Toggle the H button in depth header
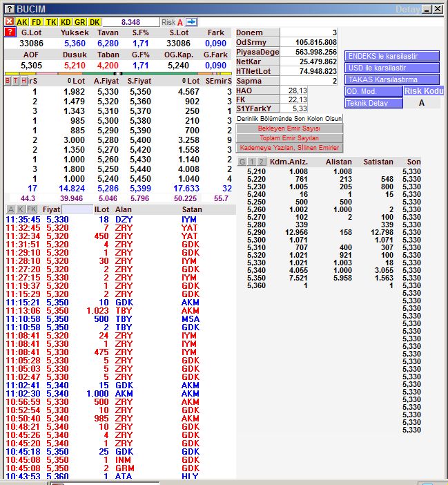The height and width of the screenshot is (485, 448). click(x=23, y=81)
